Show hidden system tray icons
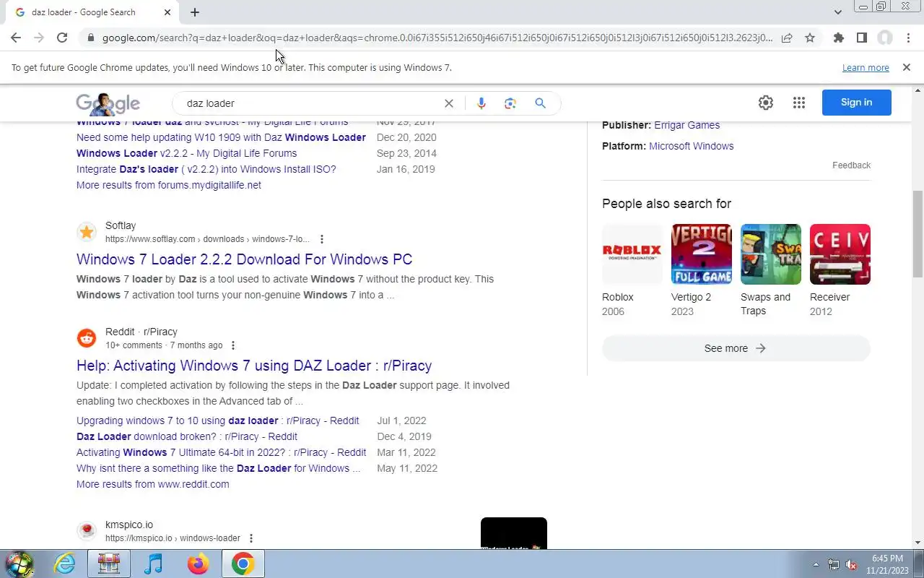The width and height of the screenshot is (924, 578). 816,564
